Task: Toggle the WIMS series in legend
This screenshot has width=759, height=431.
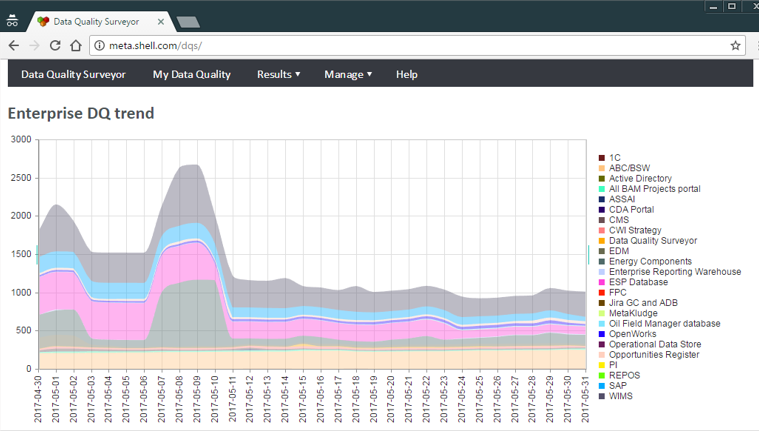Action: click(x=616, y=396)
